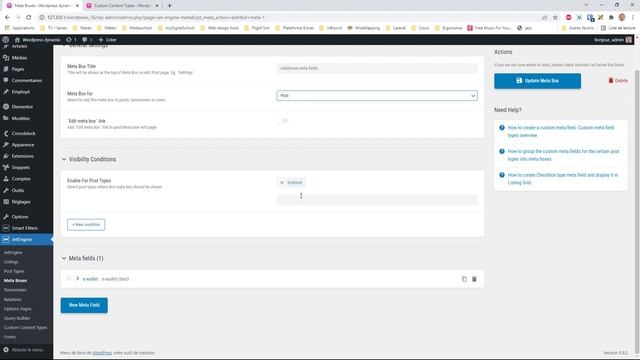Open Listings submenu under JetEngine

click(x=11, y=262)
